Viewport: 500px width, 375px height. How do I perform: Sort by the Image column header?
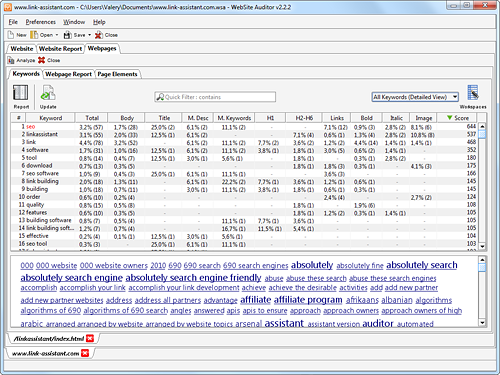pyautogui.click(x=424, y=118)
